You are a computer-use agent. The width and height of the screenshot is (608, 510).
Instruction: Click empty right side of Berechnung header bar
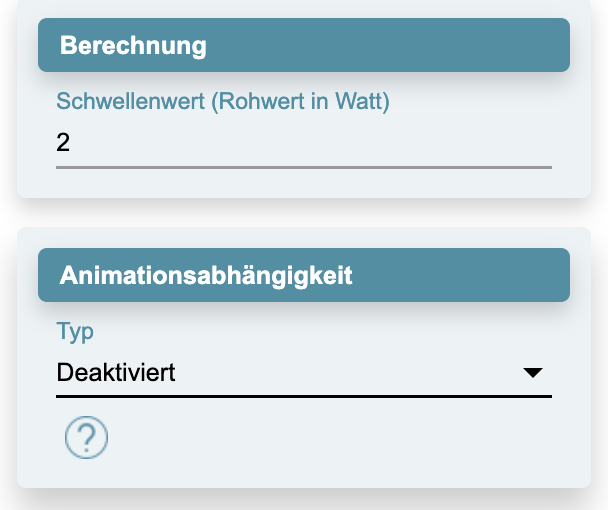click(450, 45)
